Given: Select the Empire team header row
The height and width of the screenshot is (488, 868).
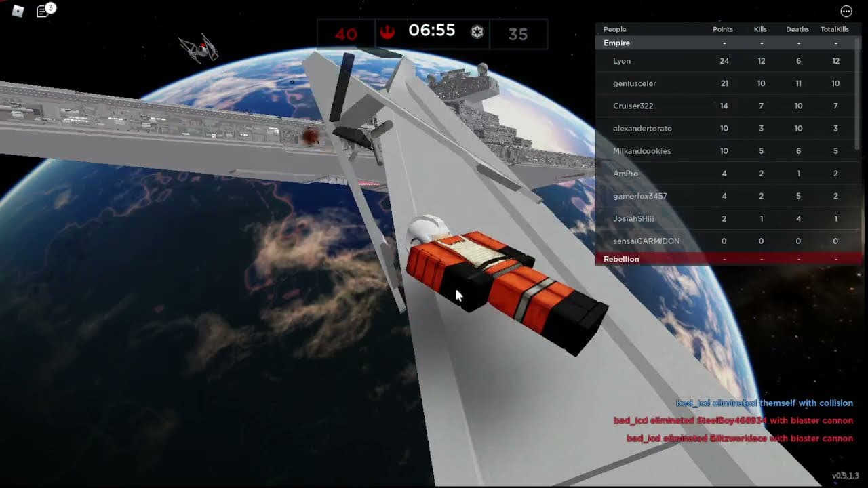Looking at the screenshot, I should point(728,43).
